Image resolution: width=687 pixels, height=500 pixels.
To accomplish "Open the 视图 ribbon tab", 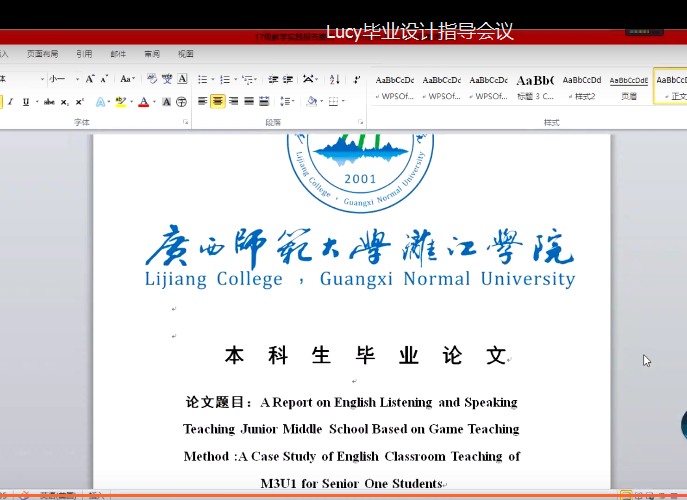I will [x=186, y=54].
